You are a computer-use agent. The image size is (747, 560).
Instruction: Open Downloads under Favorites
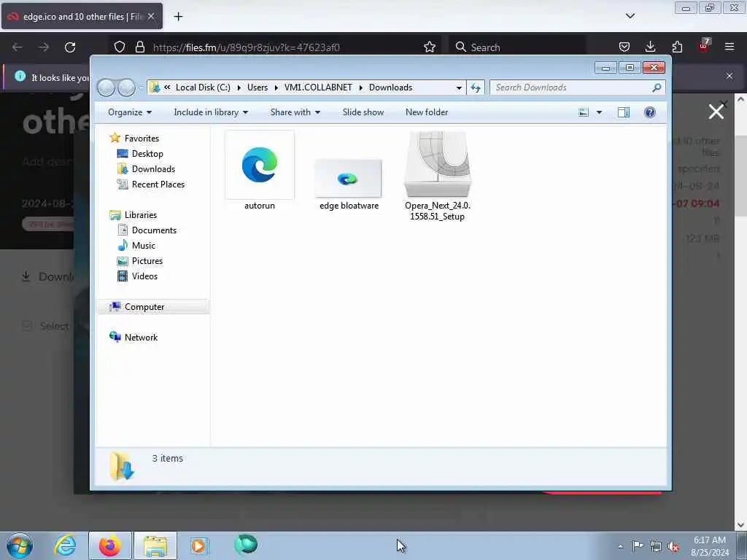click(153, 169)
